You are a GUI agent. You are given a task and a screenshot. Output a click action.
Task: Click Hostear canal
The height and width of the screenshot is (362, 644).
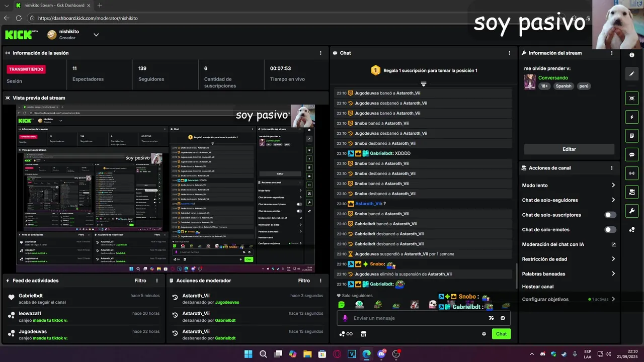(x=538, y=287)
